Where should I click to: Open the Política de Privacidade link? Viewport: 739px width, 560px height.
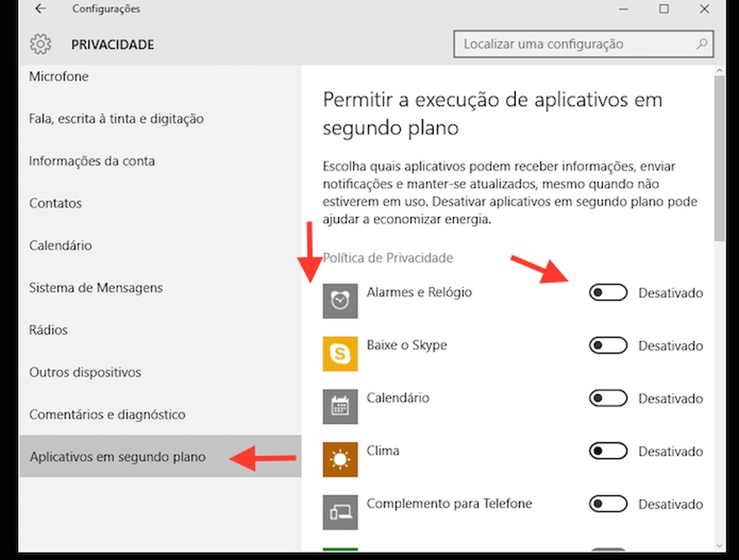[x=387, y=257]
